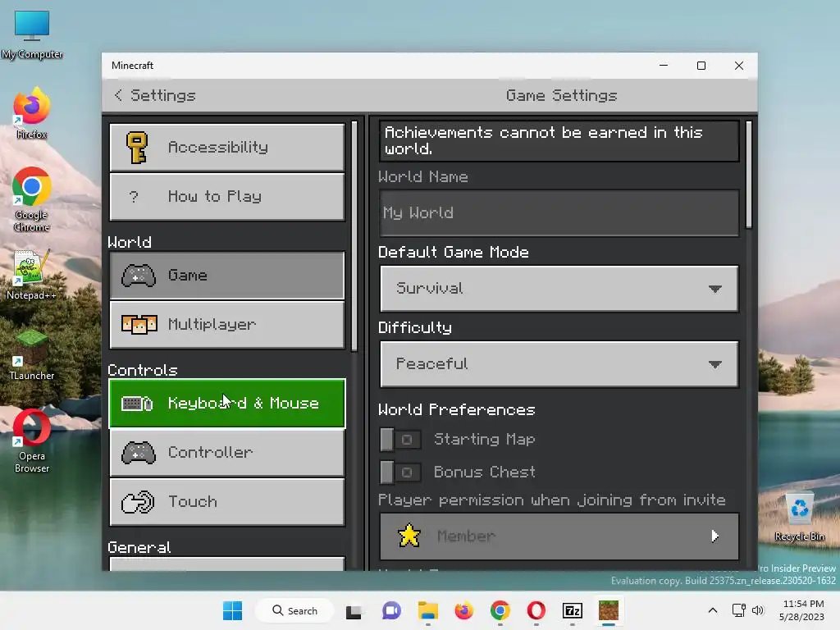
Task: Open the Chat app on the taskbar
Action: (391, 610)
